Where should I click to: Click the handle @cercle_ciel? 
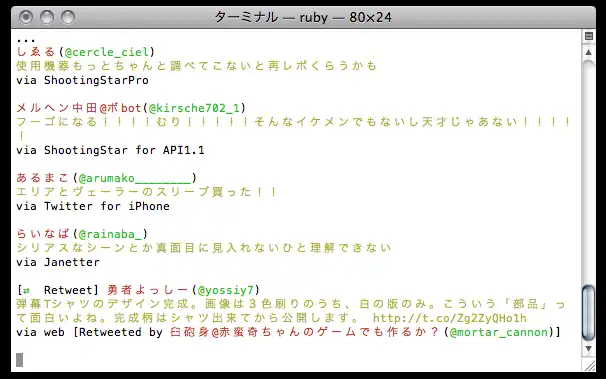pos(107,52)
